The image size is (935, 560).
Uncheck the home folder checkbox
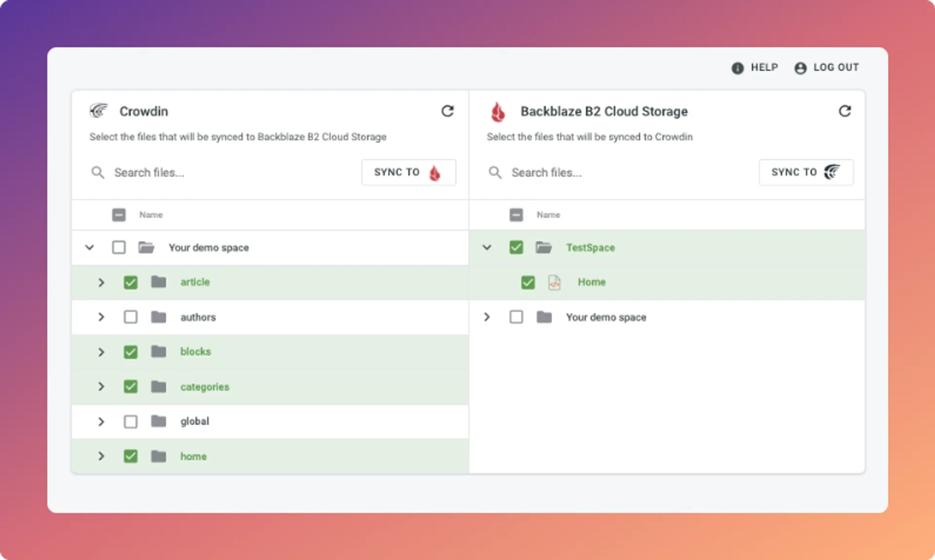click(x=131, y=456)
